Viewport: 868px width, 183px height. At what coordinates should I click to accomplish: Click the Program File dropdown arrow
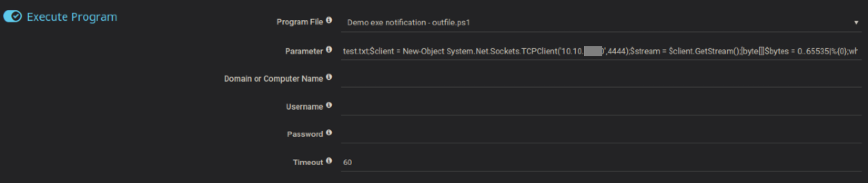(x=856, y=22)
